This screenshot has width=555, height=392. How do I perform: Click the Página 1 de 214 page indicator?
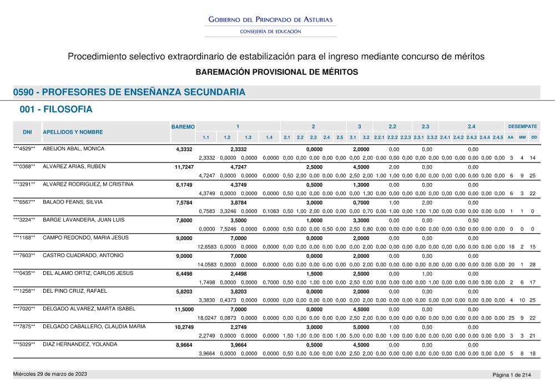point(512,375)
